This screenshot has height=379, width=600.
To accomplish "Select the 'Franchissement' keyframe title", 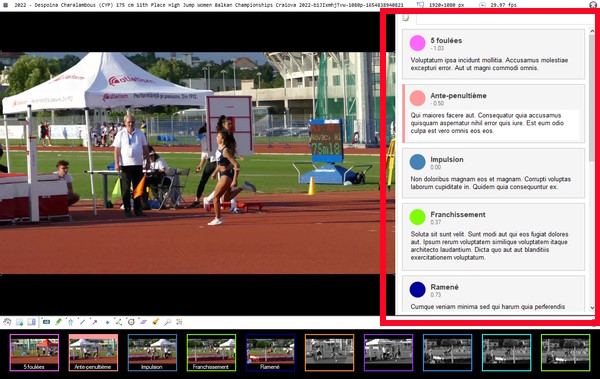I will coord(458,214).
